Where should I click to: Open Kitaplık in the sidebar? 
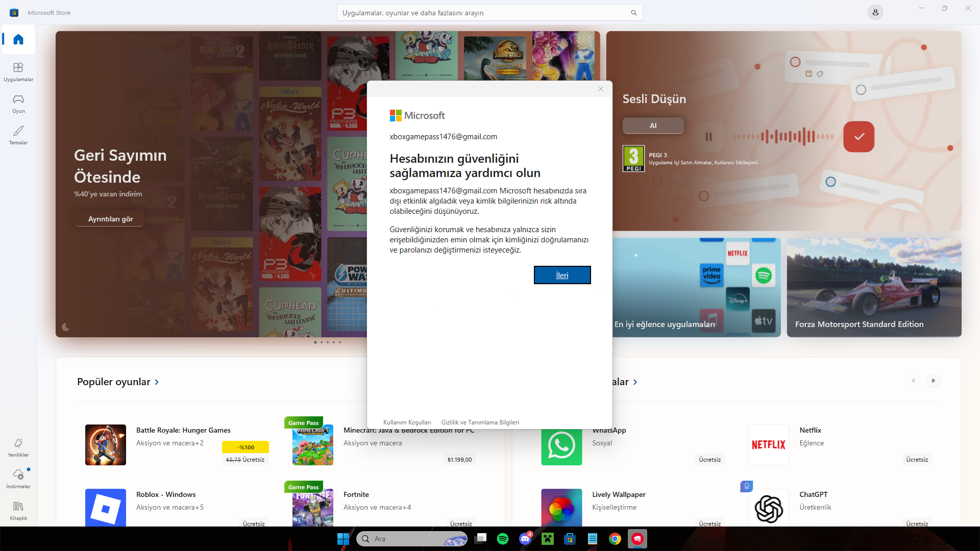click(x=18, y=511)
